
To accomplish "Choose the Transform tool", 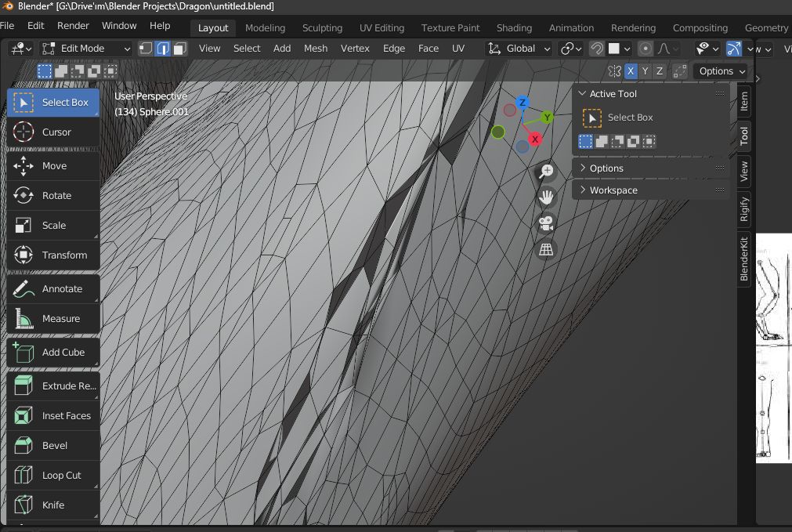I will pos(53,255).
